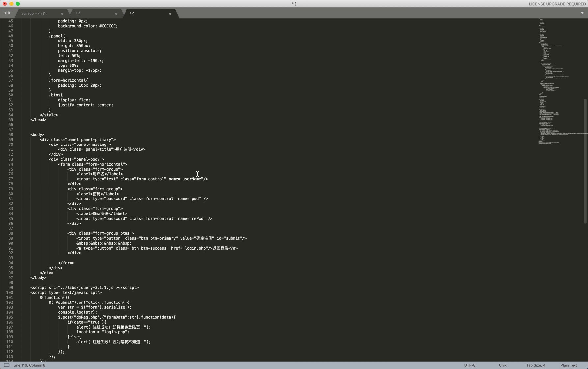Click the vertical scrollbar thumb
Viewport: 588px width, 369px height.
pos(585,161)
